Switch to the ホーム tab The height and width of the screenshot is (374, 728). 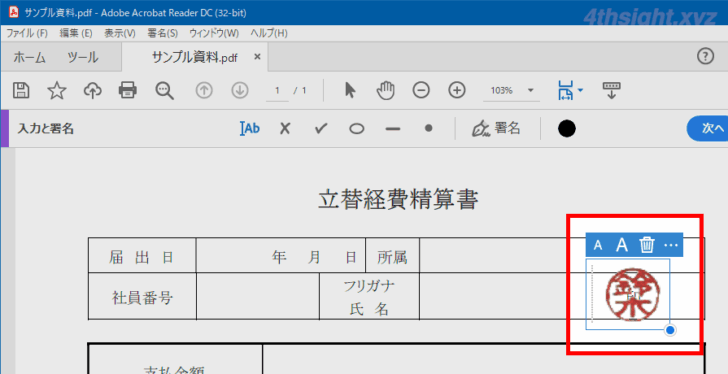[x=29, y=58]
